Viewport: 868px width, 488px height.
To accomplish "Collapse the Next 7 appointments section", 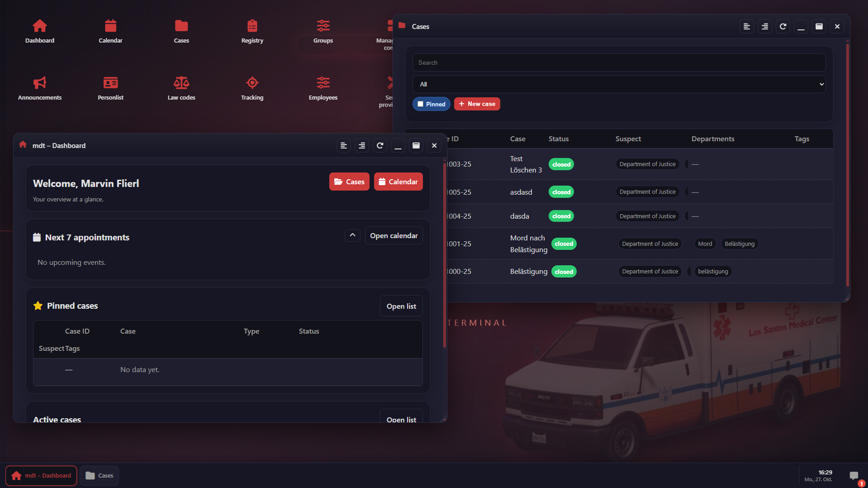I will tap(352, 235).
